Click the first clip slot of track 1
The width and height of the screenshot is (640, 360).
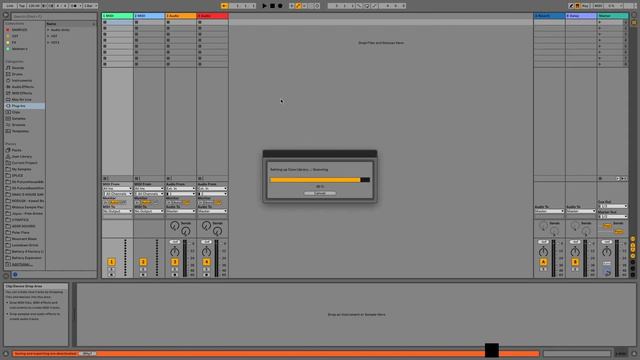(118, 22)
